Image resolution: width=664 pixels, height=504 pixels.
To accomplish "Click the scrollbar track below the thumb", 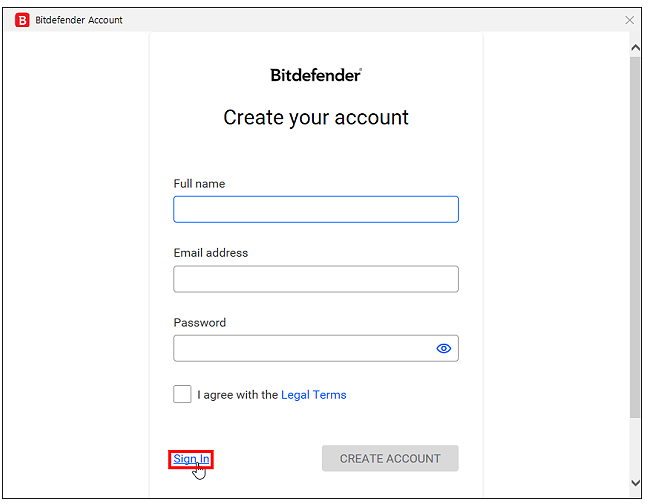I will pyautogui.click(x=635, y=447).
